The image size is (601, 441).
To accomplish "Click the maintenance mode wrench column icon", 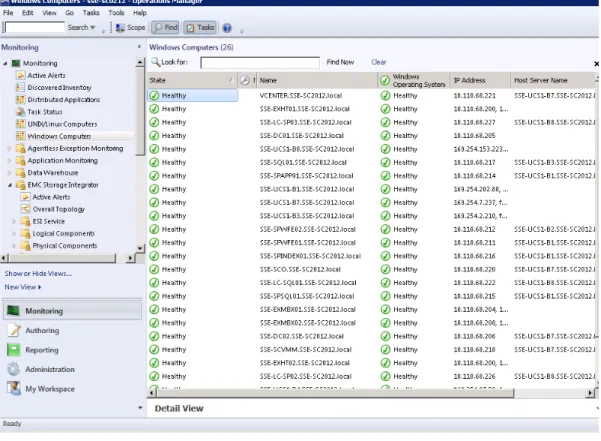I will point(245,80).
